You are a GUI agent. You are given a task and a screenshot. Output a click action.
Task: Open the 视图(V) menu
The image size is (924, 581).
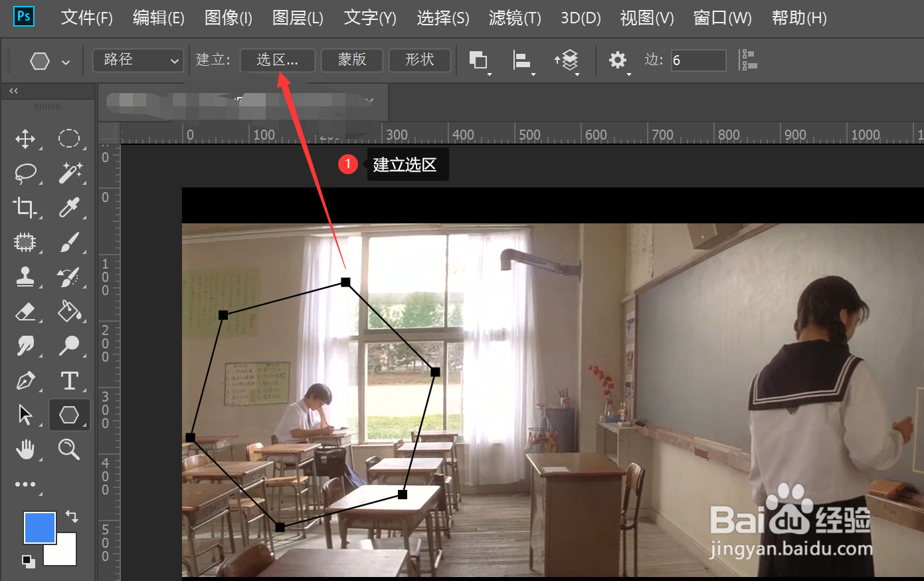(x=647, y=18)
